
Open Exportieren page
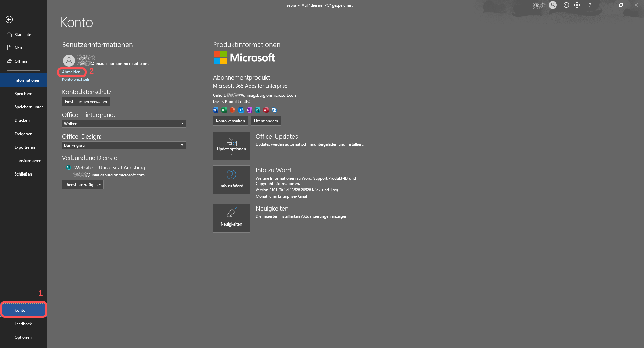tap(23, 147)
